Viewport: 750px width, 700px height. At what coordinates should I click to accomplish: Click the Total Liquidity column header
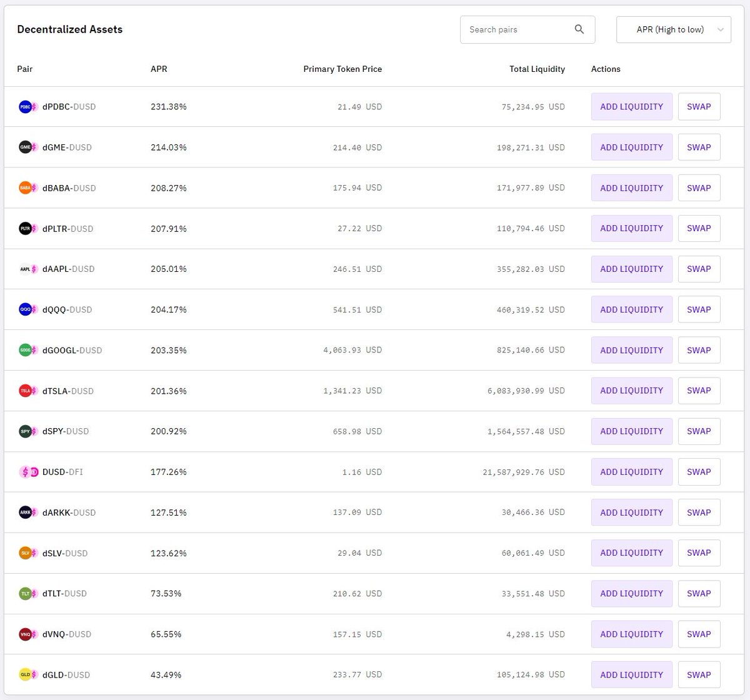537,69
